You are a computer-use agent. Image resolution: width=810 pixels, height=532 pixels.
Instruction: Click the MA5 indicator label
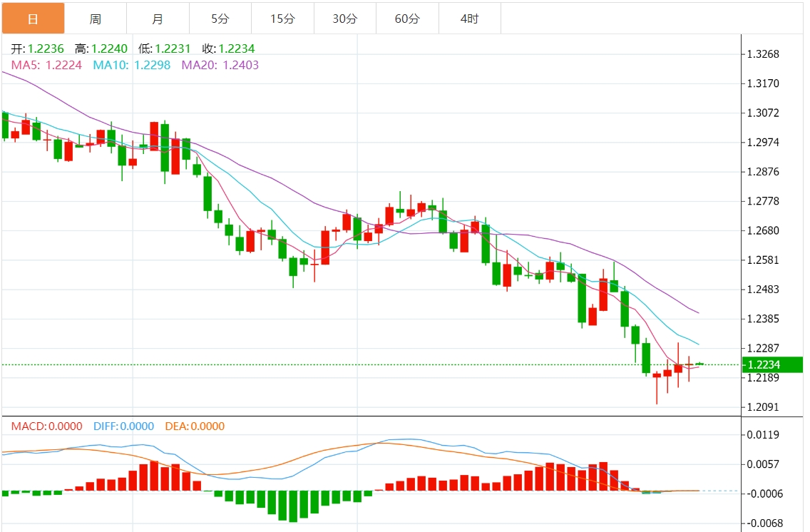tap(46, 65)
